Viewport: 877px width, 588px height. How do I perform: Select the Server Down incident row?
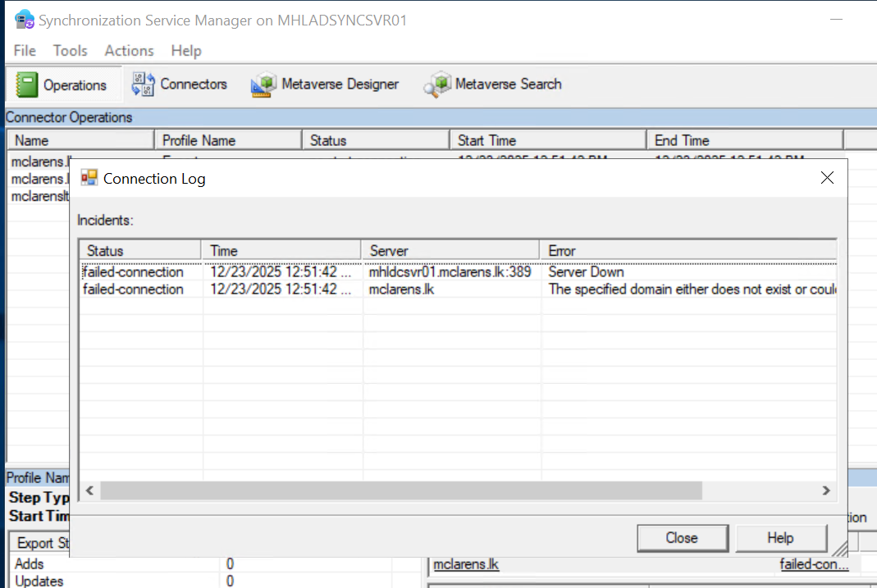459,271
